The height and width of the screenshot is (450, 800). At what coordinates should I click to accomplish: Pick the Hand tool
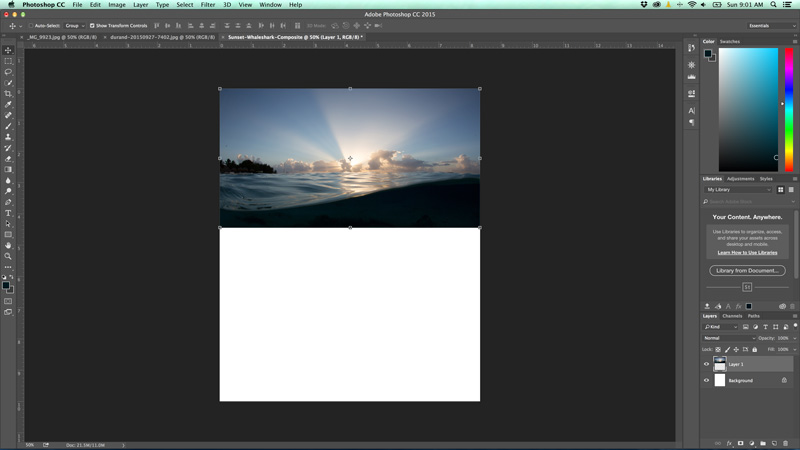pyautogui.click(x=8, y=245)
